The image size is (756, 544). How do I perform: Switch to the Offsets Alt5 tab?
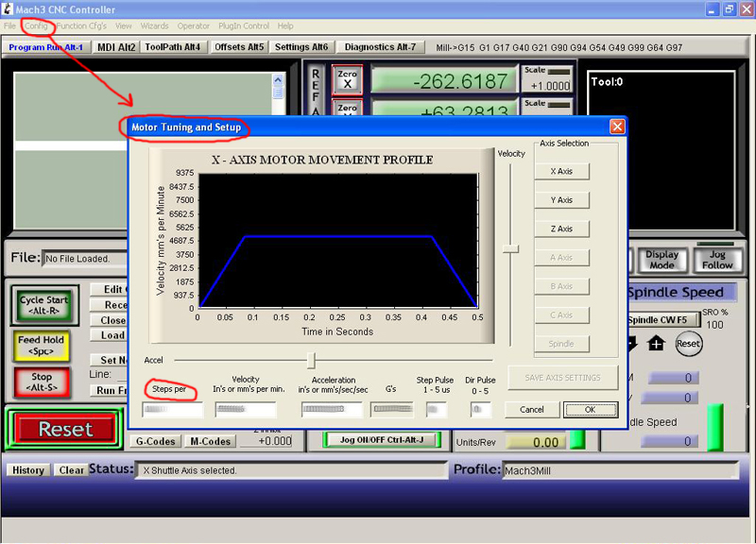point(239,47)
